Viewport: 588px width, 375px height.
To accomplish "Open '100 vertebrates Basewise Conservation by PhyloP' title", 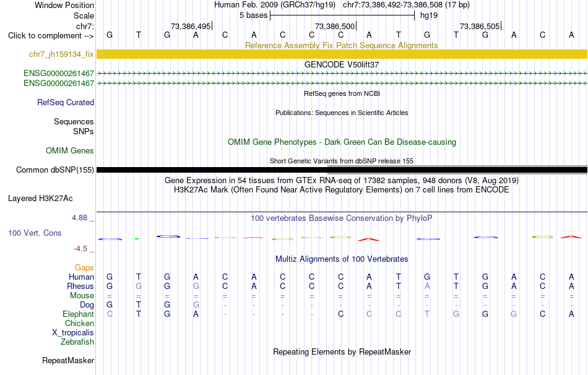I will [341, 218].
